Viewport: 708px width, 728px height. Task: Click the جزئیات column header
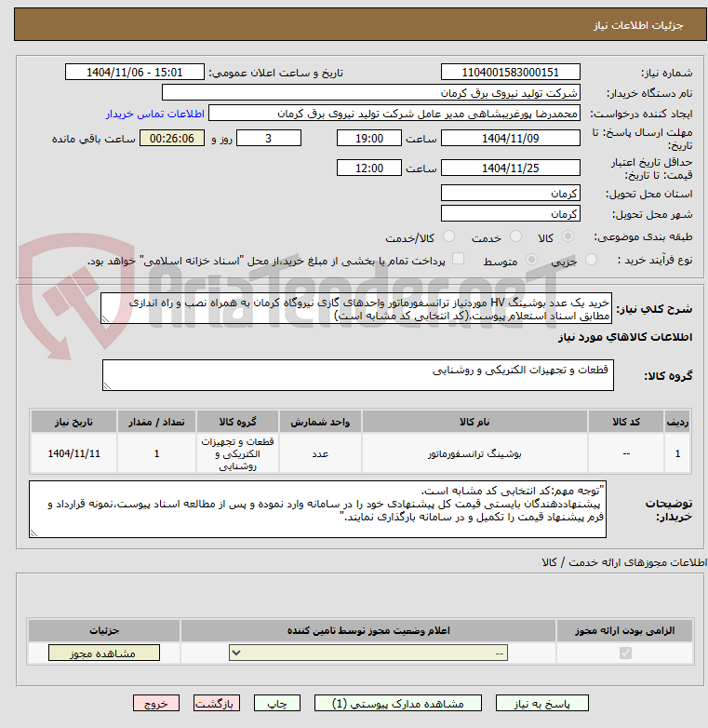coord(104,630)
